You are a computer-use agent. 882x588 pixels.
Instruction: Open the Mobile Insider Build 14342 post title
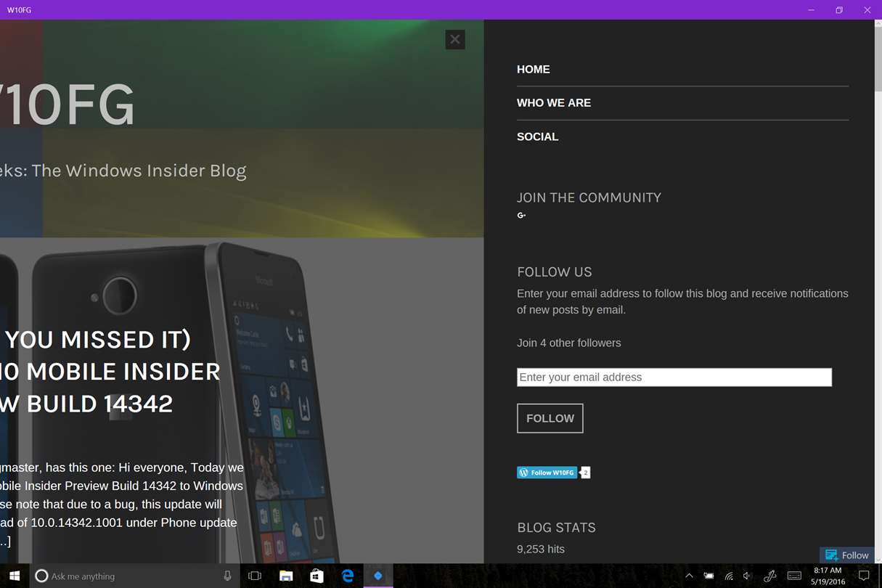pos(109,372)
